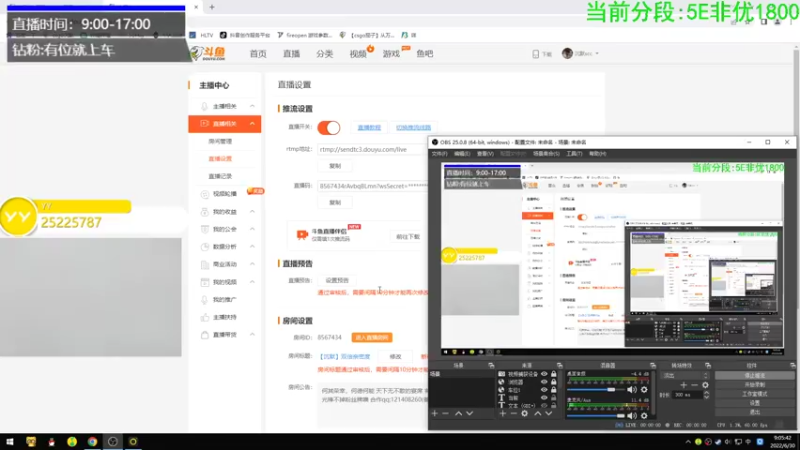
Task: Move the OBS scene up
Action: pos(458,413)
